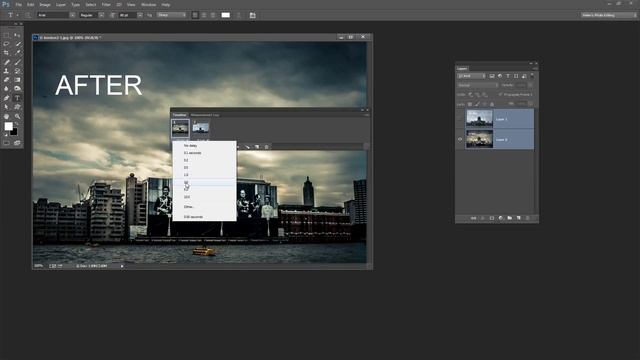Hide Layer 0 using eye icon

coord(460,139)
